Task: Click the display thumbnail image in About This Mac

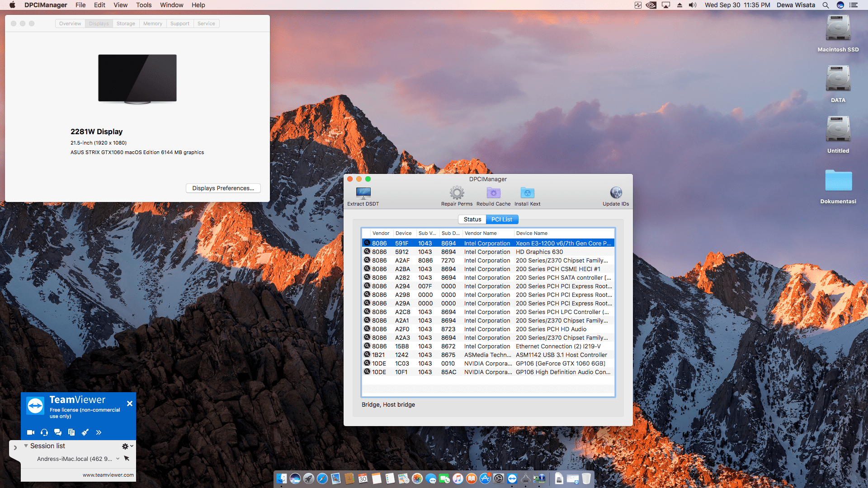Action: (137, 79)
